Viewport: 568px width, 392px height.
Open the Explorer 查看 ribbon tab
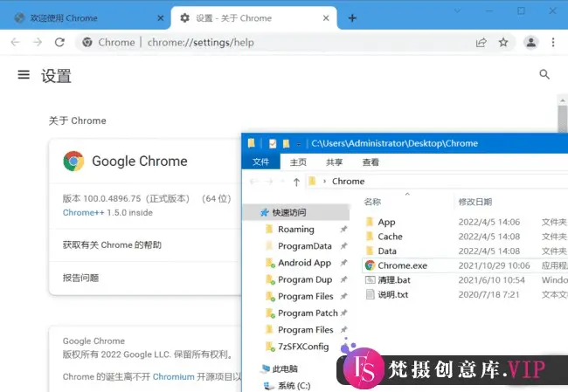point(371,162)
